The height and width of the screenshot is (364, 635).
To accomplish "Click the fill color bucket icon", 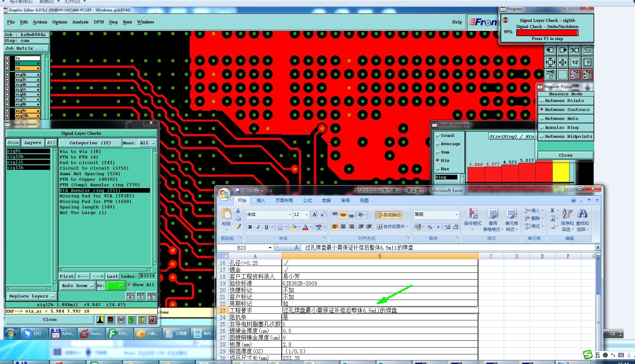I will (x=294, y=227).
